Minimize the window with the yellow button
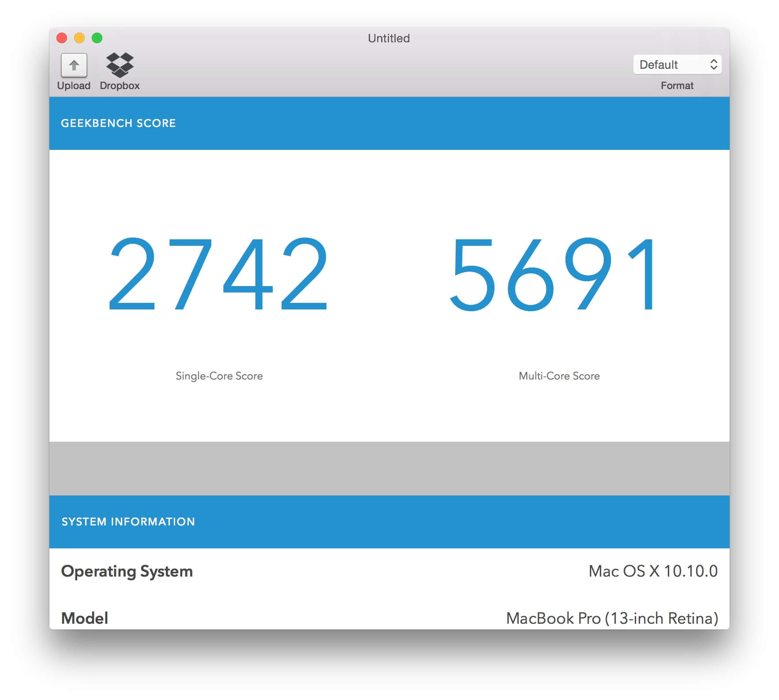The image size is (779, 700). point(79,38)
